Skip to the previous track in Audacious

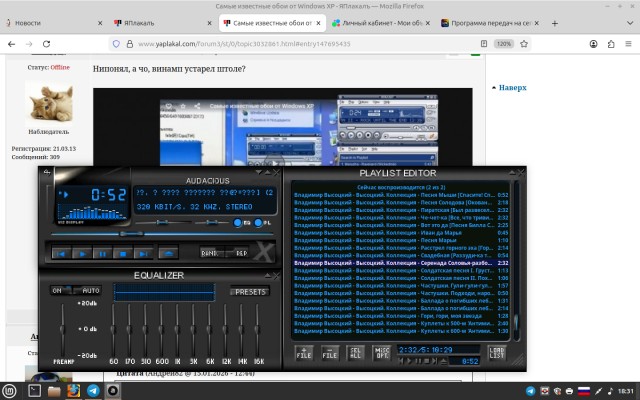61,253
